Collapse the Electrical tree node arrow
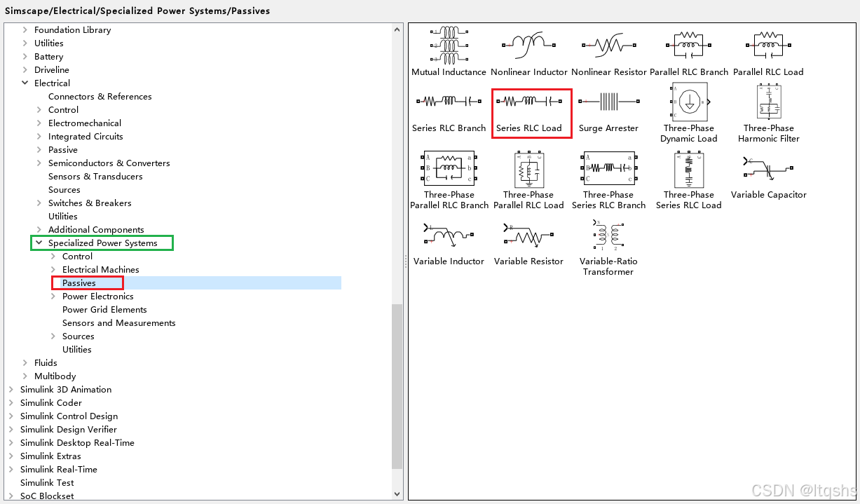Image resolution: width=860 pixels, height=504 pixels. [25, 83]
